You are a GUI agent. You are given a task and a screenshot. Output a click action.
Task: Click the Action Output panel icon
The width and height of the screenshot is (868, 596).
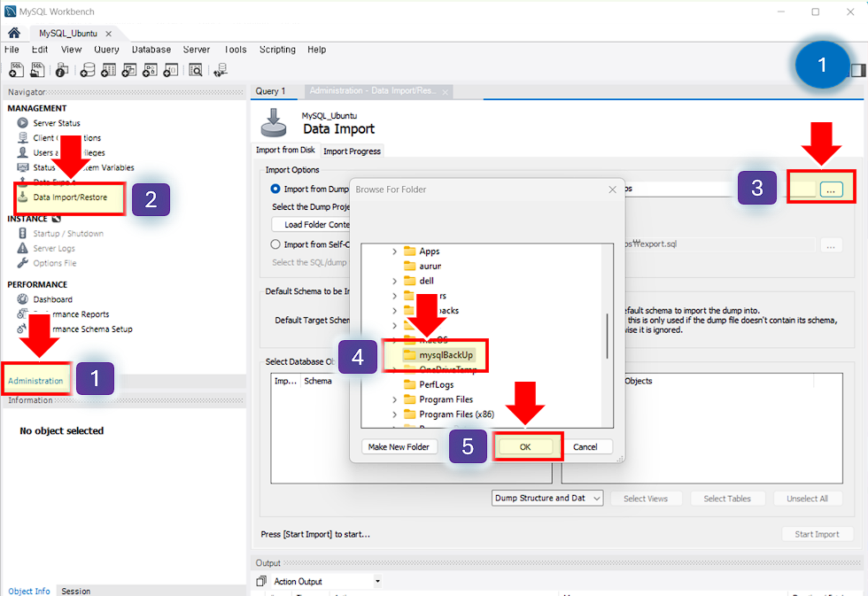(262, 581)
